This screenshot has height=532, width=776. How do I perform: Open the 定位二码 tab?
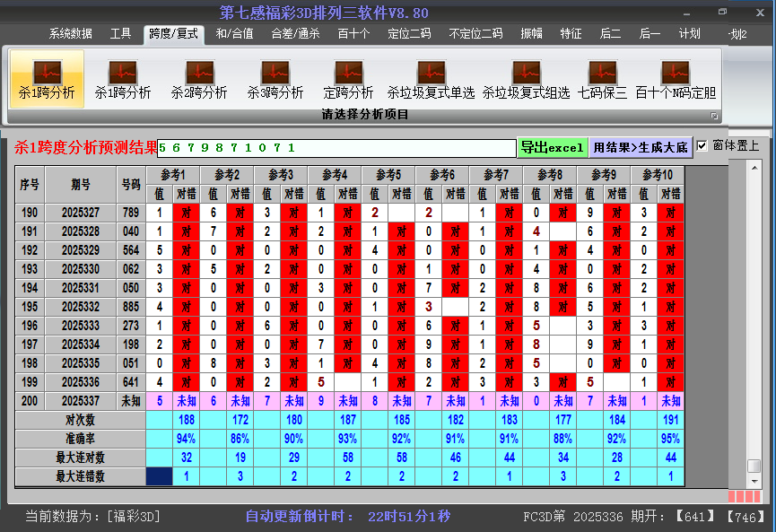point(409,34)
